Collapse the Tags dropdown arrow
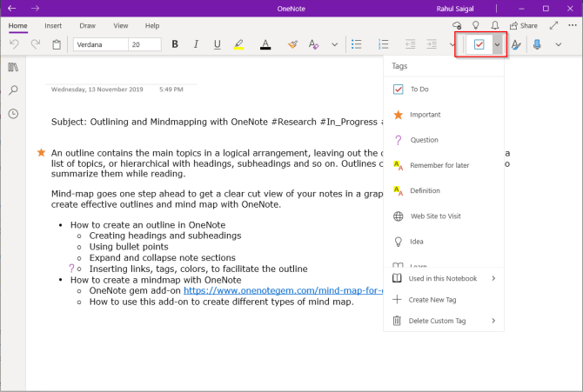 tap(498, 44)
